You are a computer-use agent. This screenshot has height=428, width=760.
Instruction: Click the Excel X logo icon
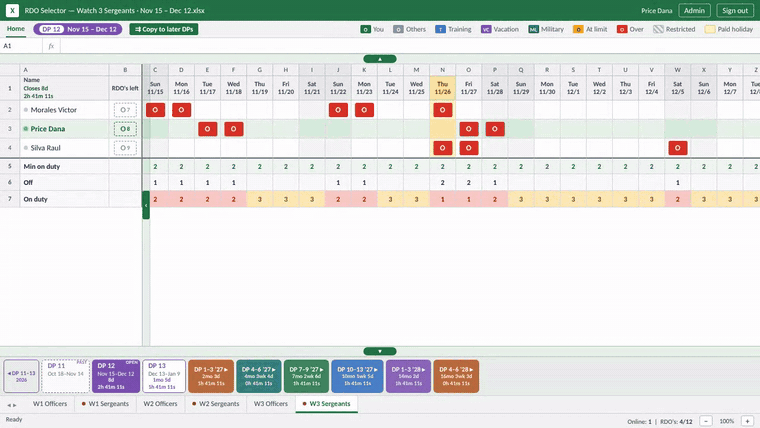(12, 10)
